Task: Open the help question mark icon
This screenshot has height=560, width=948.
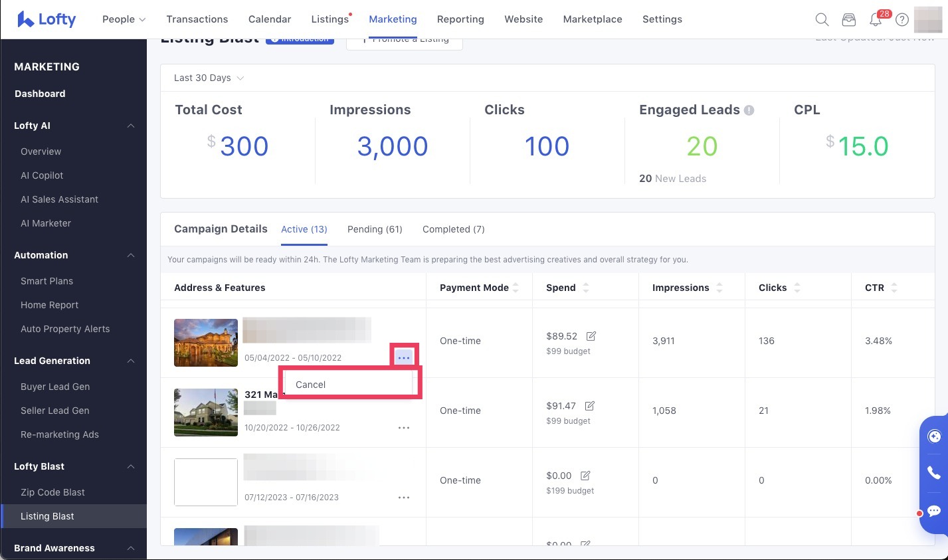Action: pyautogui.click(x=901, y=20)
